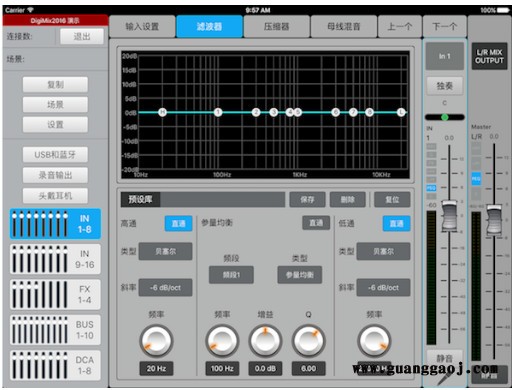Viewport: 520px width, 390px height.
Task: Open low-pass 类型 贝塞尔 dropdown
Action: pos(383,251)
